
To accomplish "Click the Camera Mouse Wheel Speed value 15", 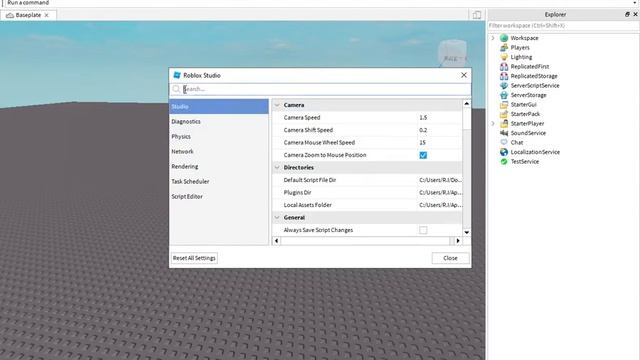I will (422, 142).
